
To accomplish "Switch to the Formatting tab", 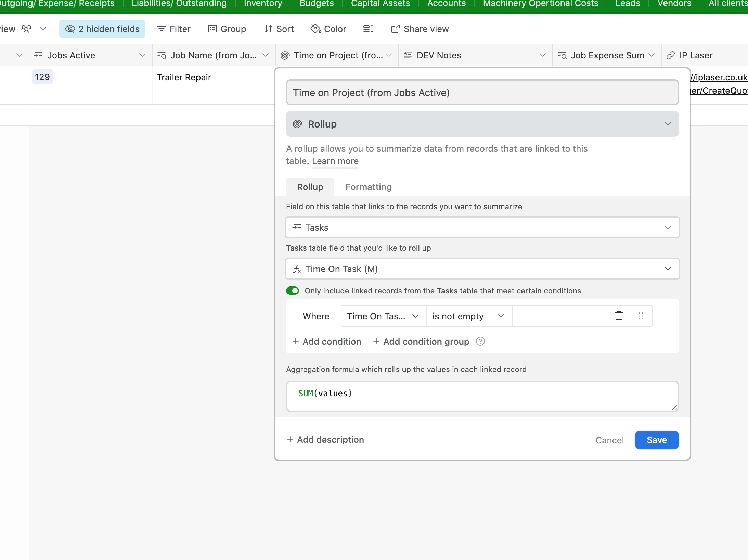I will pyautogui.click(x=368, y=187).
